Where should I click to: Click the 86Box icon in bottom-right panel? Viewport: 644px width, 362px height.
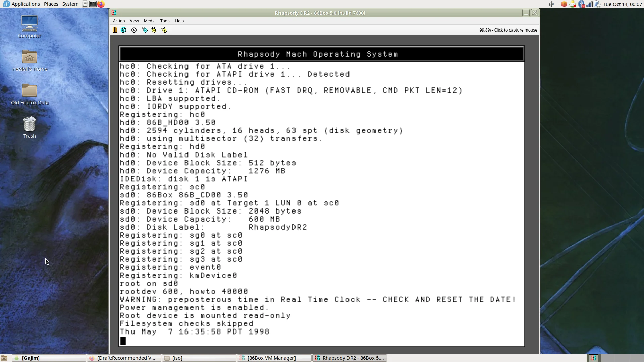[594, 358]
